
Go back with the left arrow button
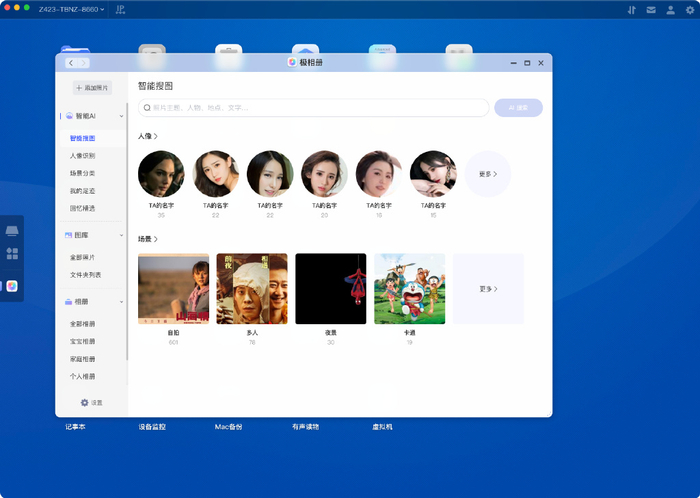coord(71,63)
